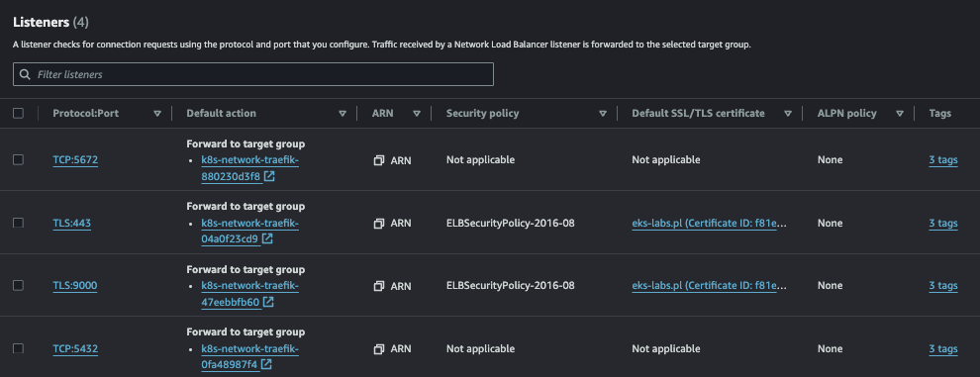The width and height of the screenshot is (980, 377).
Task: Copy ARN icon in TLS:9000 row
Action: click(378, 286)
